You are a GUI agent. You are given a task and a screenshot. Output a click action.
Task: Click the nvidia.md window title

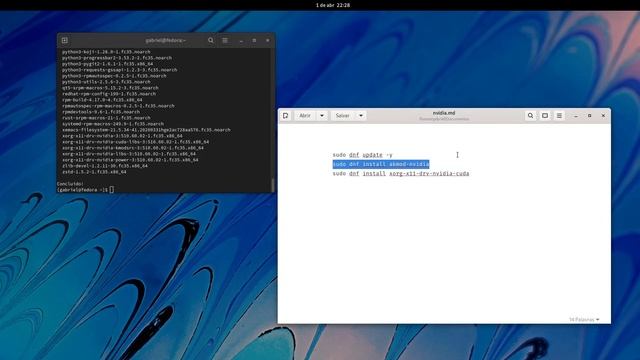click(x=444, y=113)
